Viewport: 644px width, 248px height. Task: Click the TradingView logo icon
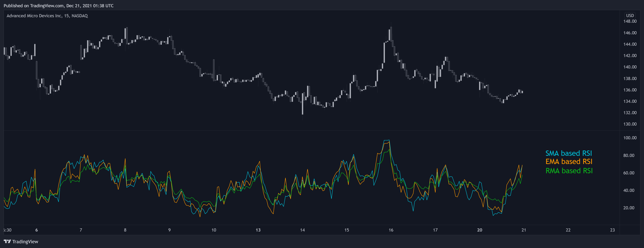(x=7, y=241)
